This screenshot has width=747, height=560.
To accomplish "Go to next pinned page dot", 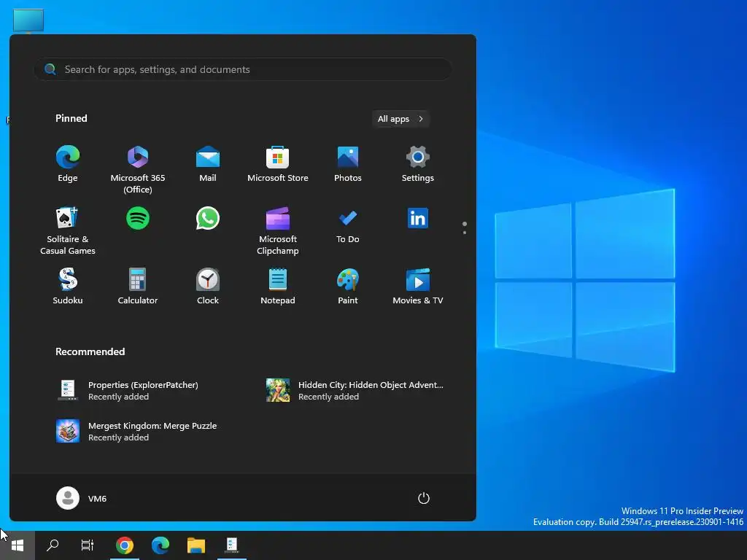I will pyautogui.click(x=465, y=233).
